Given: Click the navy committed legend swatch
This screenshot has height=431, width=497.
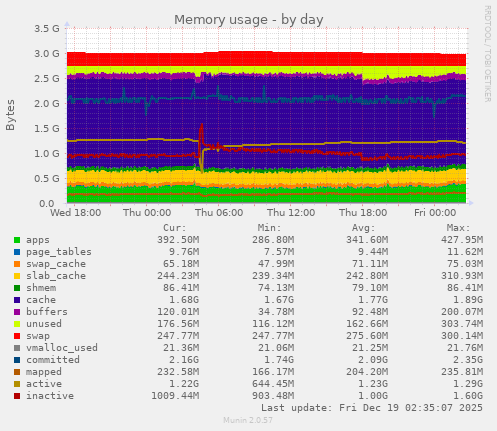Looking at the screenshot, I should tap(17, 360).
